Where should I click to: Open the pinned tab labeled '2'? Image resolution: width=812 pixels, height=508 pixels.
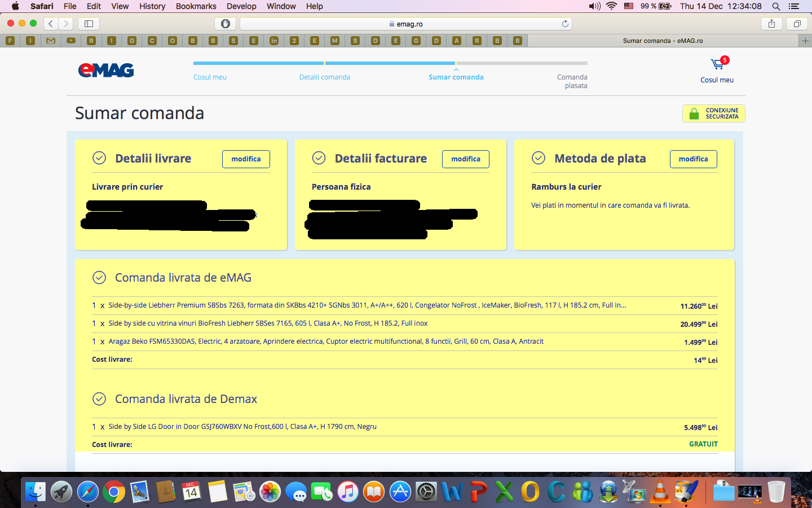294,41
